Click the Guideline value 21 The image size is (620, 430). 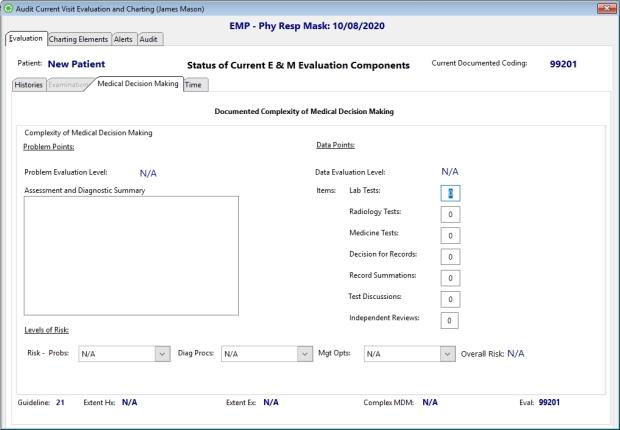60,403
